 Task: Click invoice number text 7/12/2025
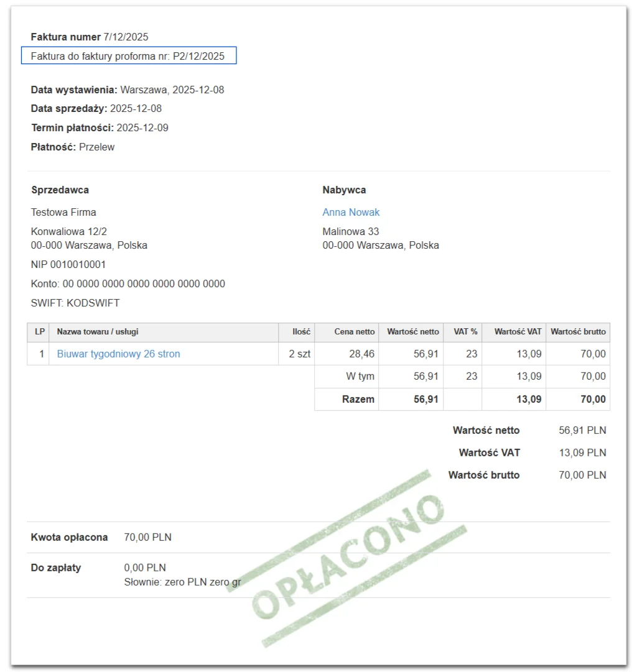coord(126,37)
